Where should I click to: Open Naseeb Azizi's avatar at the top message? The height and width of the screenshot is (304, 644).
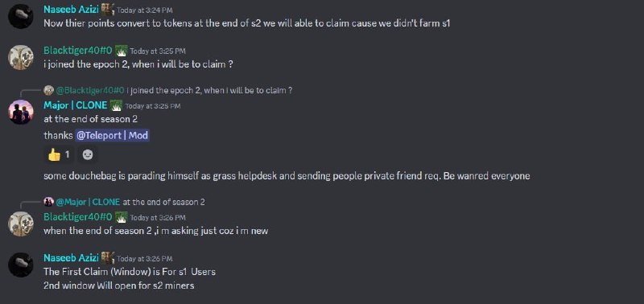(21, 16)
